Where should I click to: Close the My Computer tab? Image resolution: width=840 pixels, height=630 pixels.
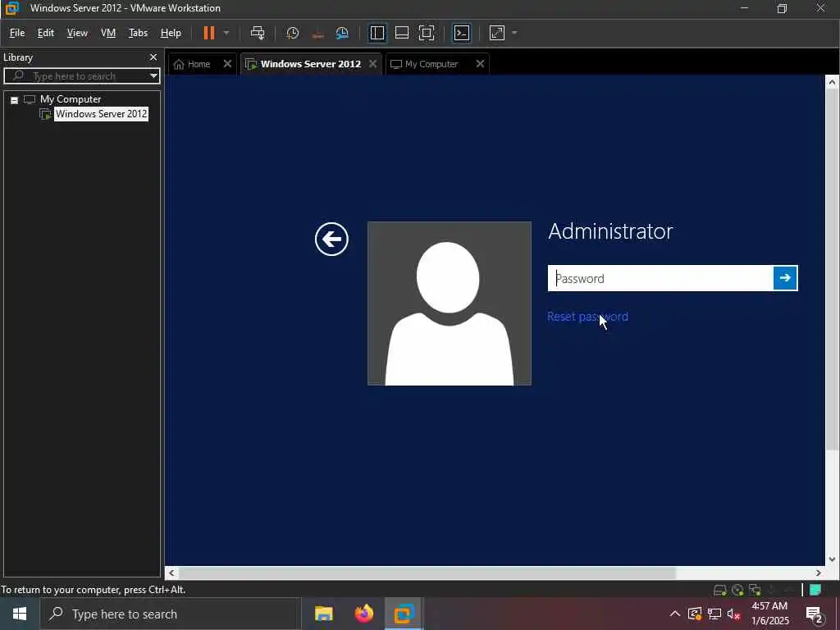click(x=480, y=64)
